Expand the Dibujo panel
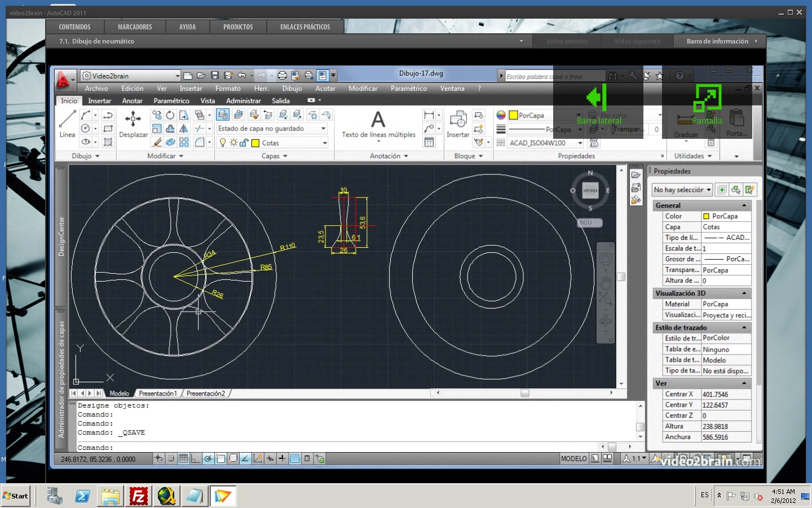The image size is (812, 508). pos(86,156)
